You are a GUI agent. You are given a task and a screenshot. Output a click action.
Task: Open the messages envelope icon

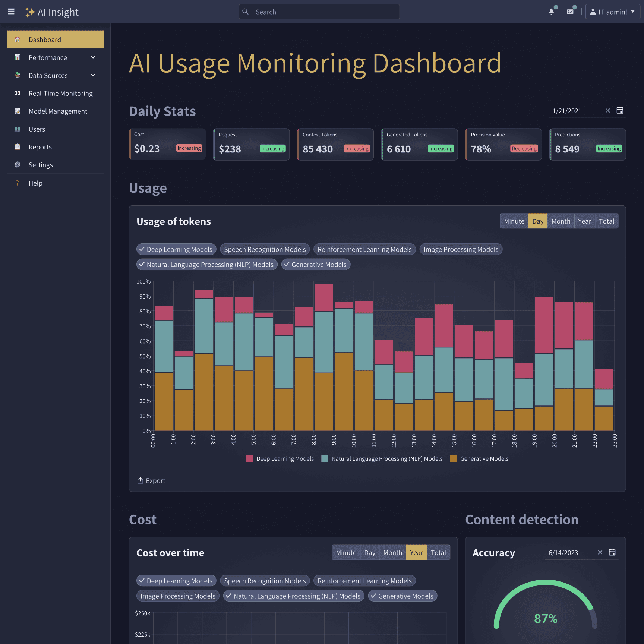point(570,12)
